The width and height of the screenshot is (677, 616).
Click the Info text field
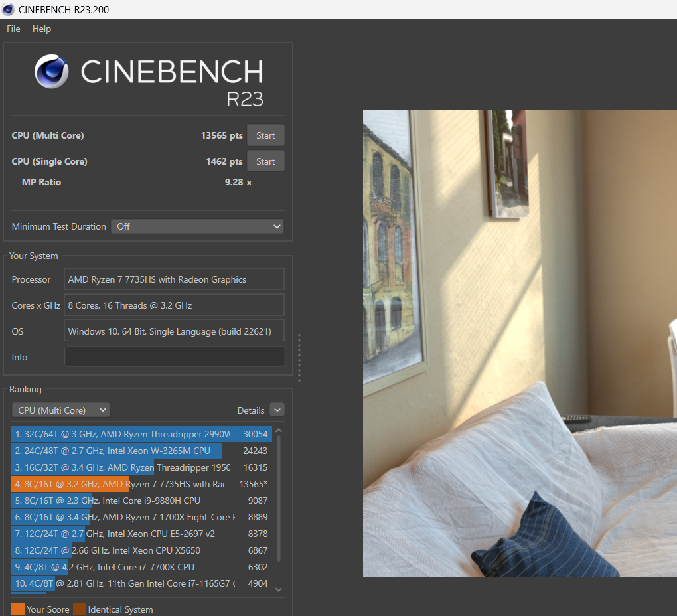click(x=175, y=357)
